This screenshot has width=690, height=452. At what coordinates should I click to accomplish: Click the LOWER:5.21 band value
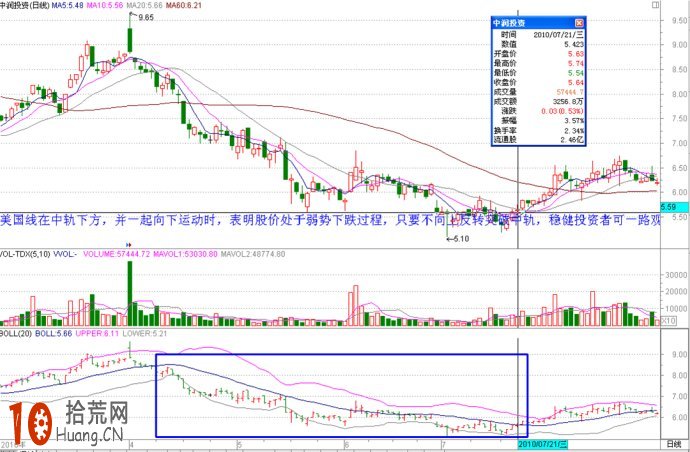(145, 334)
